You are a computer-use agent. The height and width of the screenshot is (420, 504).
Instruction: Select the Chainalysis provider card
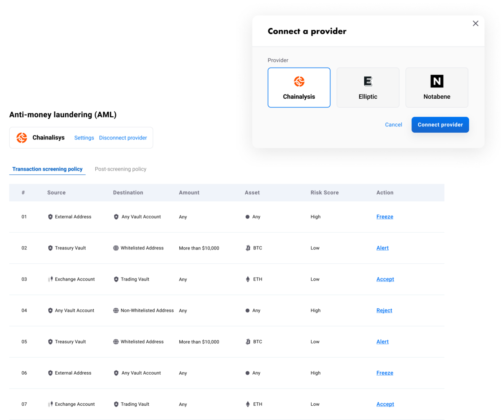coord(299,87)
